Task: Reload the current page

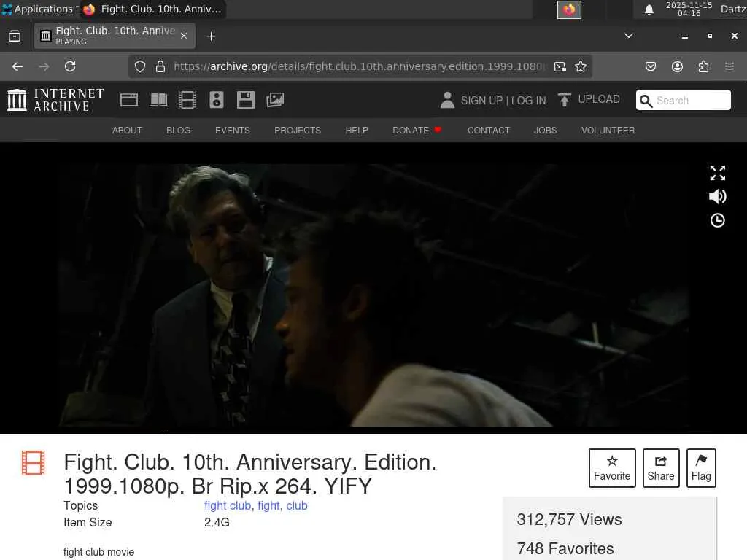Action: [70, 66]
